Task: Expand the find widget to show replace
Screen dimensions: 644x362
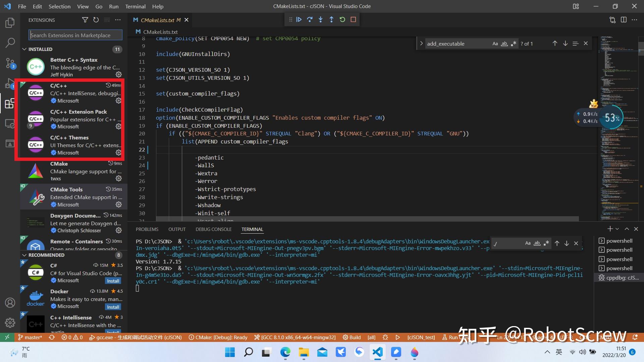Action: (x=421, y=44)
